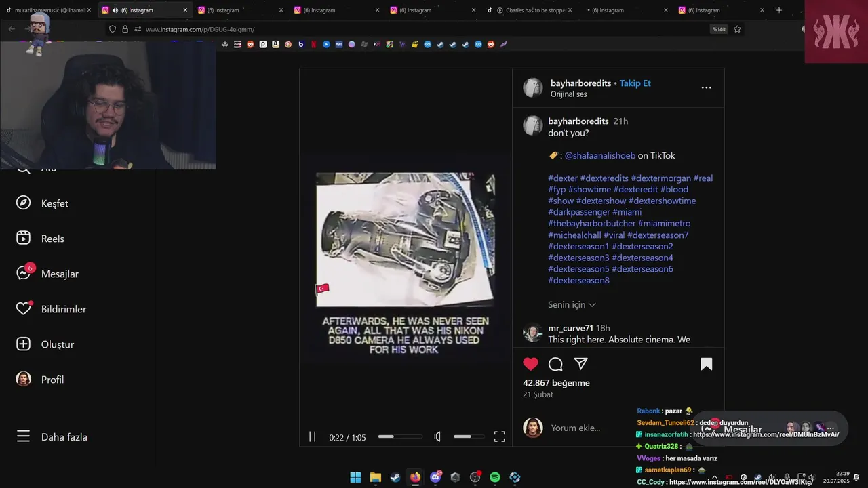The width and height of the screenshot is (868, 488).
Task: View the 42.867 beğenme likes list
Action: [556, 383]
